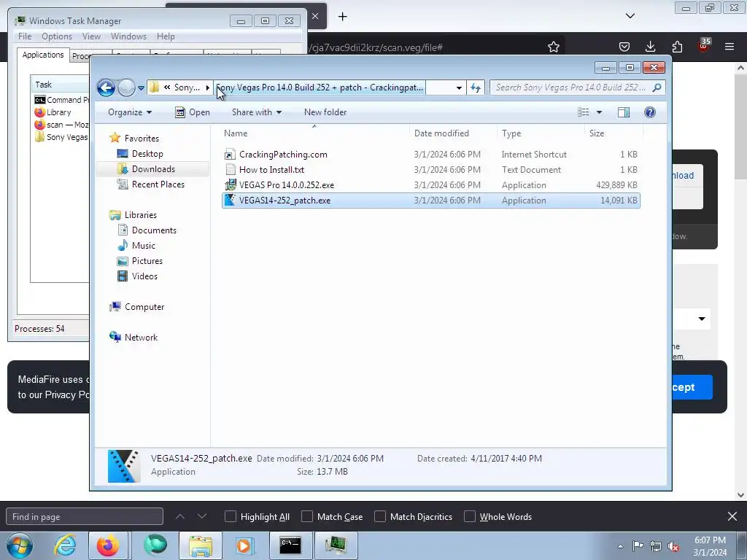Screen dimensions: 747x560
Task: Click the uBlock icon with 35 badge
Action: tap(704, 45)
